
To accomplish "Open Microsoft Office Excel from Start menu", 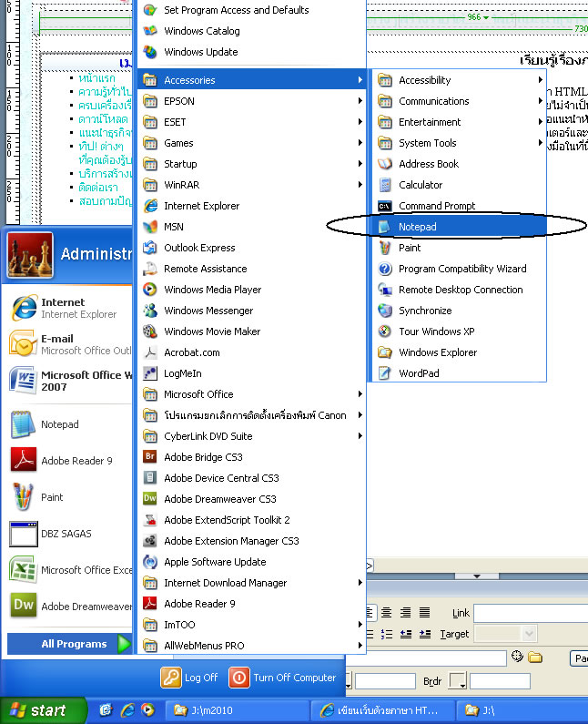I will point(69,570).
